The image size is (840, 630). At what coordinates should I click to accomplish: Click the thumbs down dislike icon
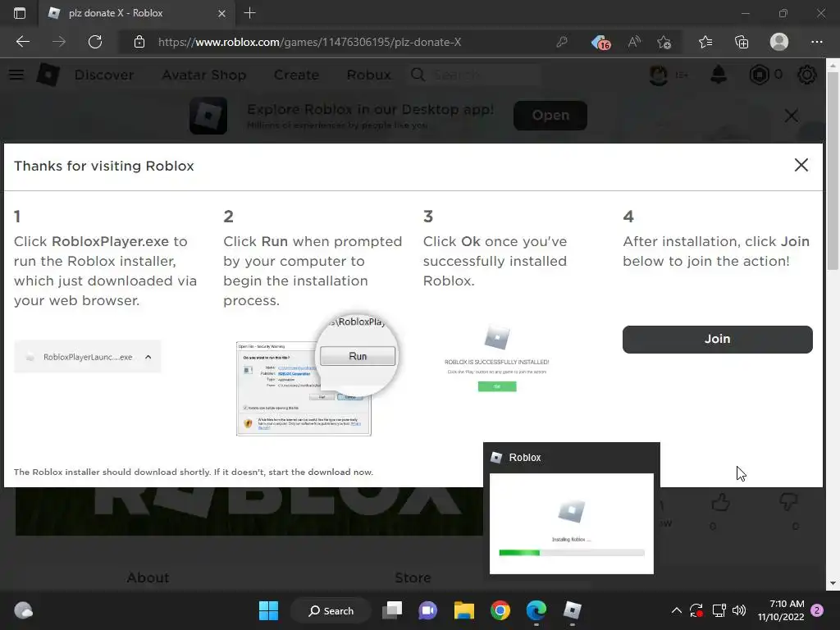click(x=788, y=503)
